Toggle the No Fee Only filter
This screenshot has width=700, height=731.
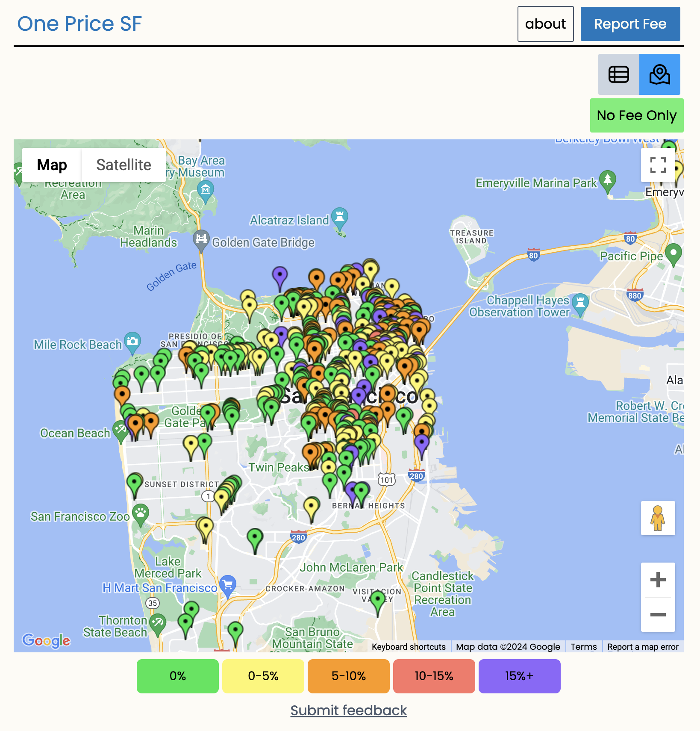tap(637, 115)
